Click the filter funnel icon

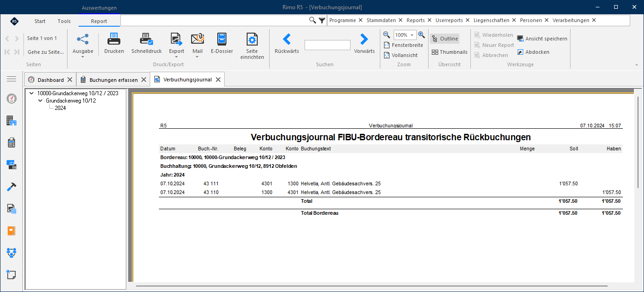pyautogui.click(x=322, y=20)
